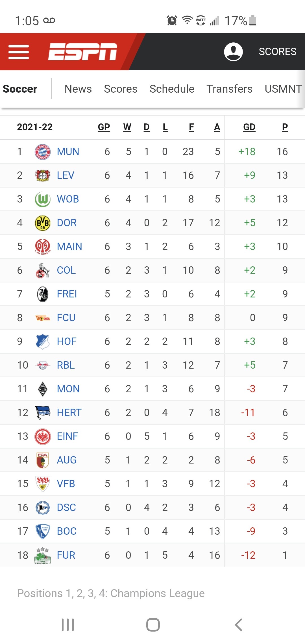305x644 pixels.
Task: Open the SCORES button in header
Action: (x=277, y=52)
